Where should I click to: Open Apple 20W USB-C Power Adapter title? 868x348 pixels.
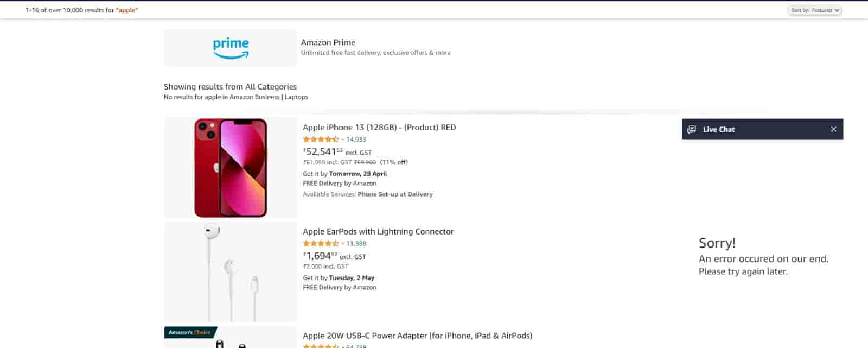coord(417,336)
